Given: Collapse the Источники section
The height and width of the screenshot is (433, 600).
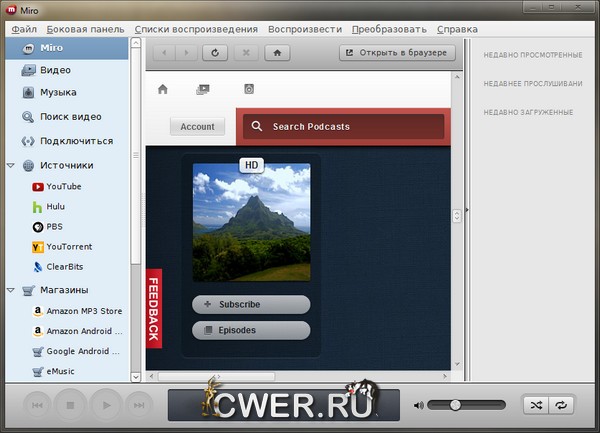Looking at the screenshot, I should (x=10, y=165).
